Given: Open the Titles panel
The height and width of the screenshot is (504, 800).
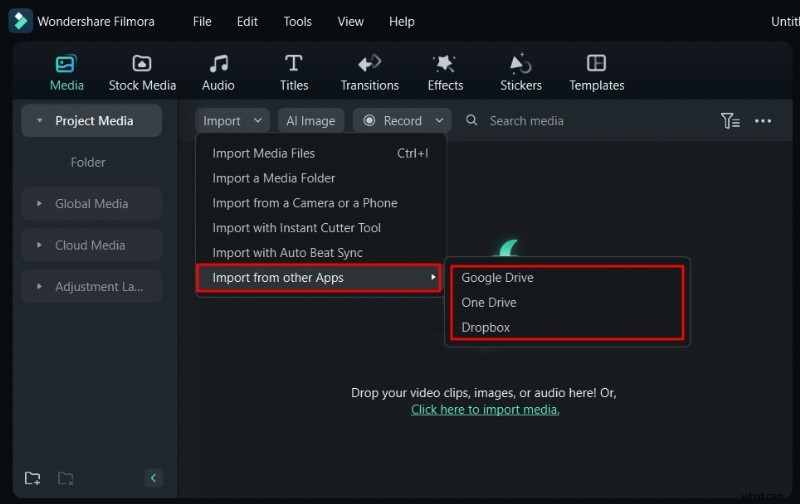Looking at the screenshot, I should click(294, 64).
